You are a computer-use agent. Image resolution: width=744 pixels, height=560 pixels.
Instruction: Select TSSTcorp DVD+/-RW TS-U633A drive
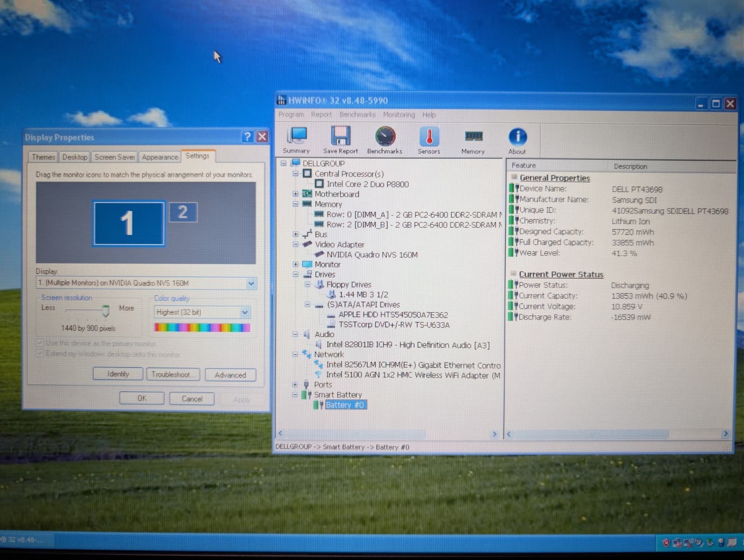(394, 325)
